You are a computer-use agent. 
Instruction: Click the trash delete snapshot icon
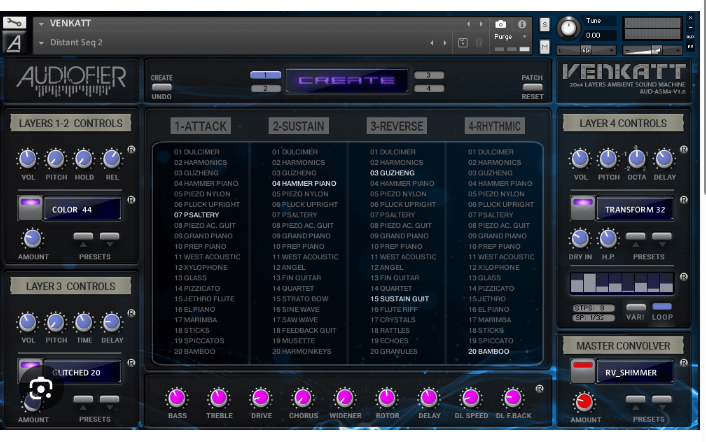tap(479, 43)
